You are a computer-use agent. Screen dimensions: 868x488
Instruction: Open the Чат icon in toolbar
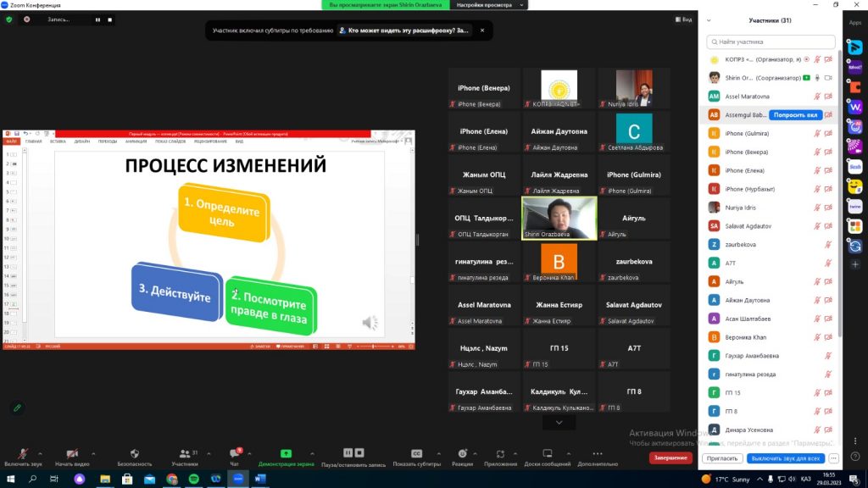click(235, 454)
